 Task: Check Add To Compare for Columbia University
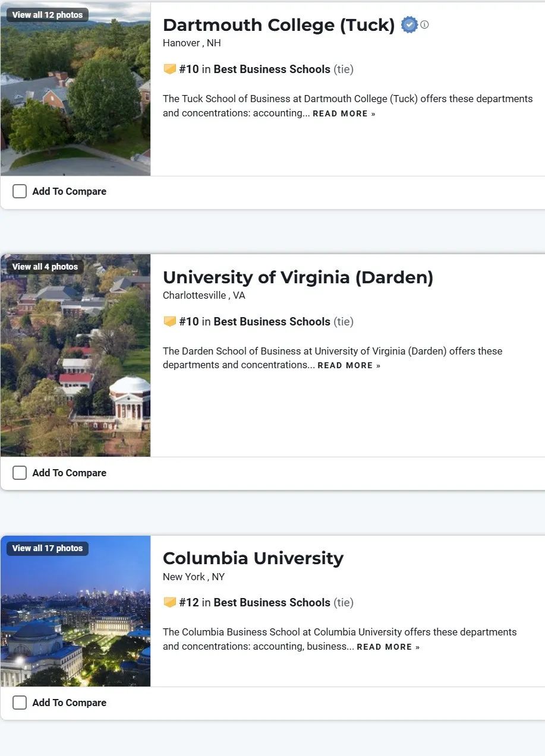[20, 703]
